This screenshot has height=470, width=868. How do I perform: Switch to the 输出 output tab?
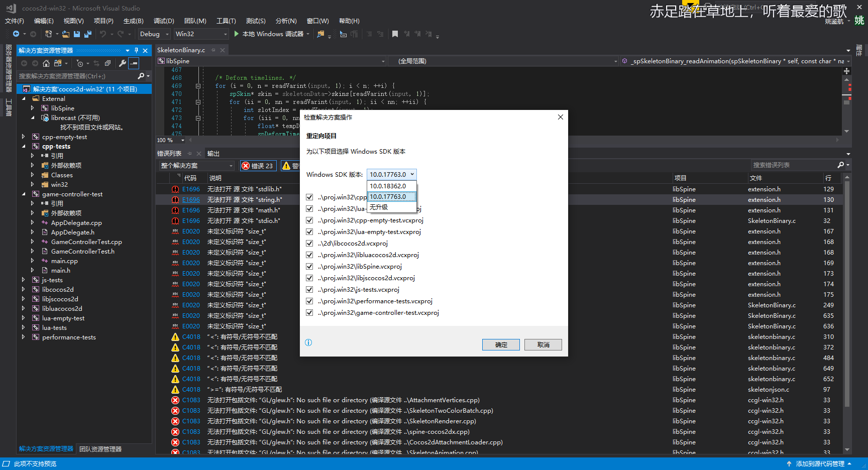[213, 154]
